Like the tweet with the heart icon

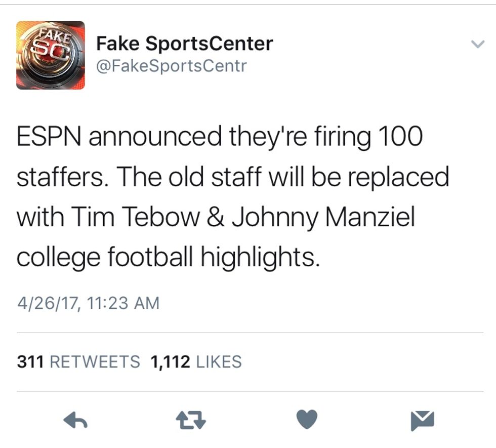point(306,419)
